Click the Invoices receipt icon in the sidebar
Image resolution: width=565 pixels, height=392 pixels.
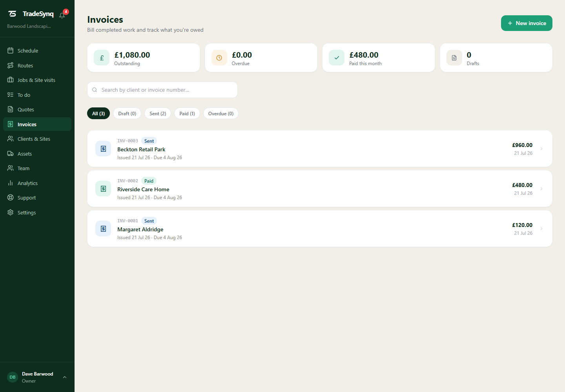pos(11,124)
